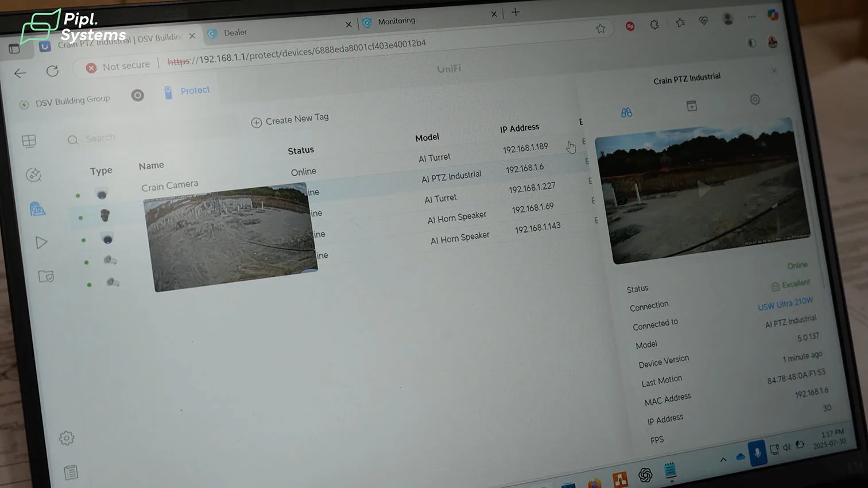Select the AI Horn Speaker at 192.168.1.69
The height and width of the screenshot is (488, 868).
click(x=457, y=218)
